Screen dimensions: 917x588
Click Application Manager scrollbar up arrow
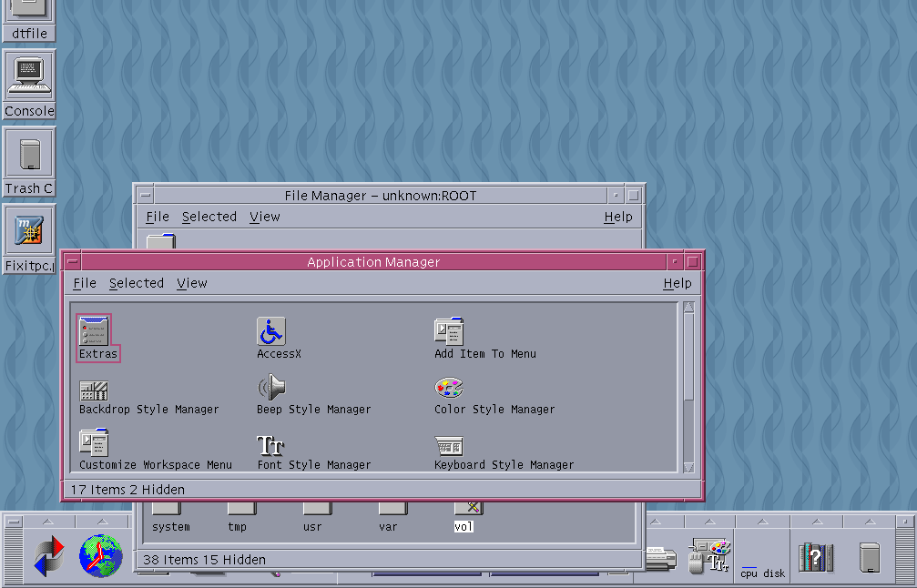click(x=689, y=308)
